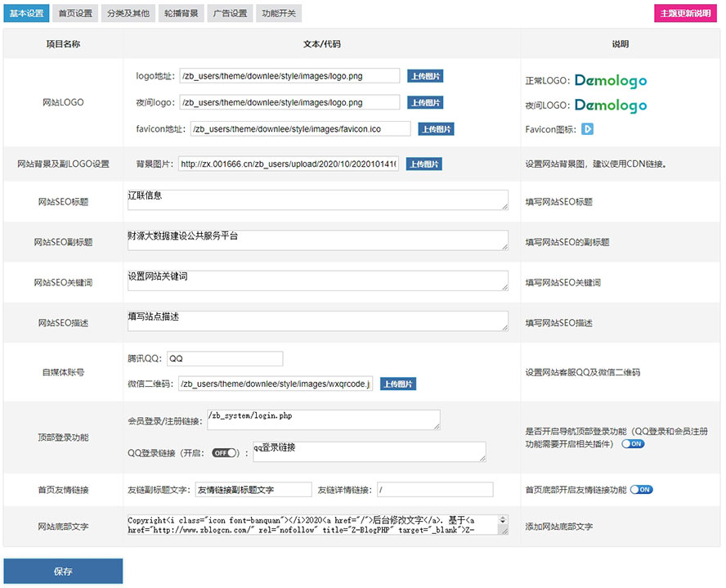Select the 广告设置 tab
This screenshot has height=588, width=726.
[230, 14]
